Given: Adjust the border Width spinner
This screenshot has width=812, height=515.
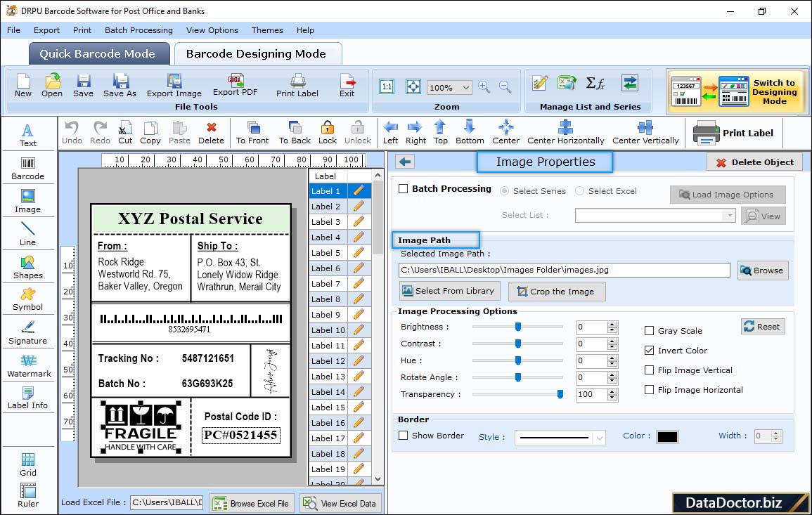Looking at the screenshot, I should (x=775, y=436).
